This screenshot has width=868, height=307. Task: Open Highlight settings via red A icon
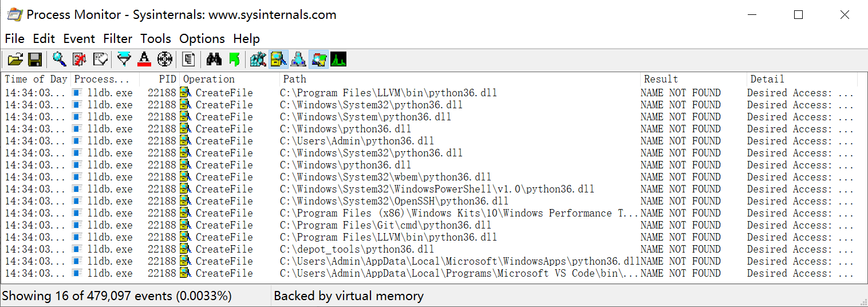144,59
